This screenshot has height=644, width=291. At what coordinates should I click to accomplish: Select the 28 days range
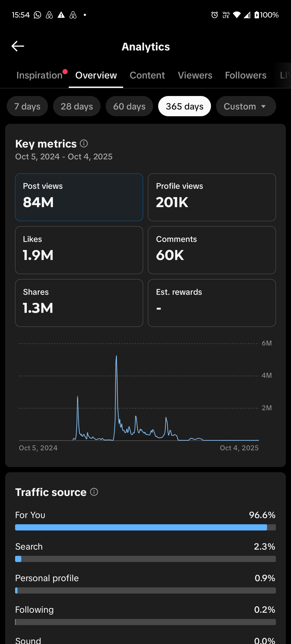(x=77, y=106)
